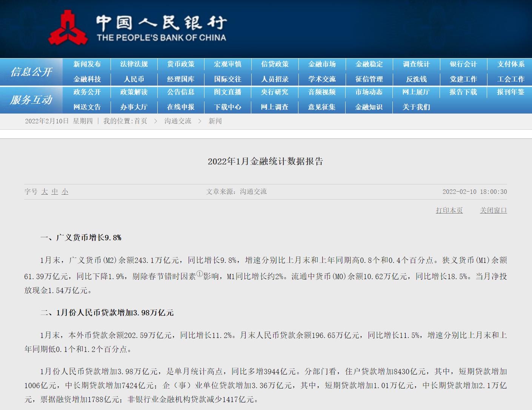This screenshot has width=532, height=410.
Task: Navigate to 金融市场
Action: point(322,64)
